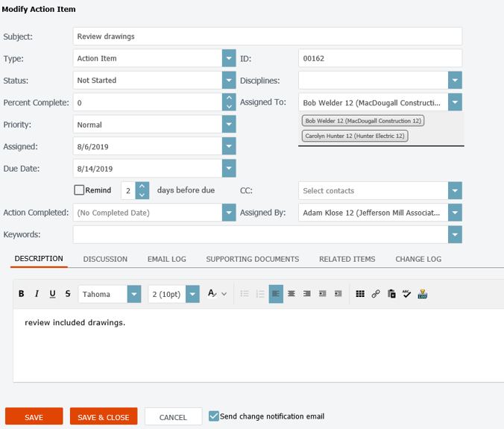The height and width of the screenshot is (429, 504).
Task: Apply underline formatting
Action: pos(52,294)
